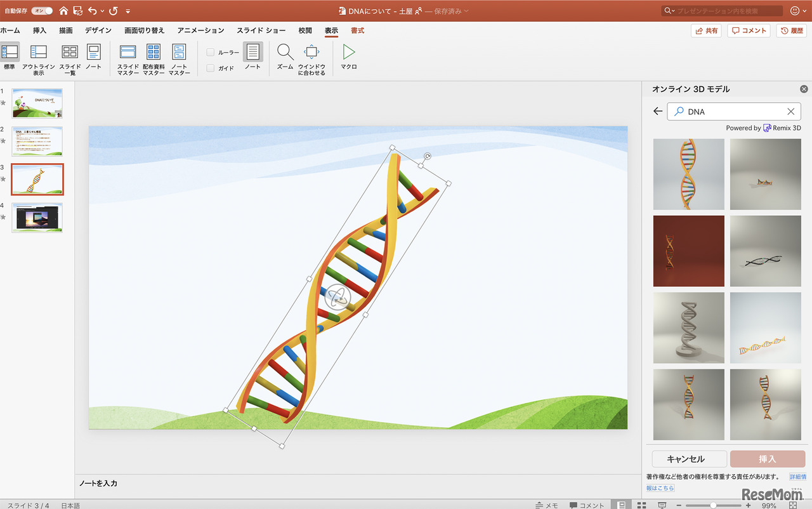Toggle the AutoSave (自動保存) switch
812x509 pixels.
tap(43, 11)
